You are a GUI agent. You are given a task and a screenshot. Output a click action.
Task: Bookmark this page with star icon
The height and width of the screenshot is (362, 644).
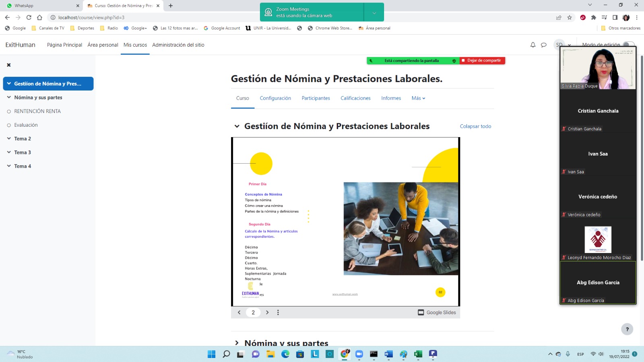570,17
